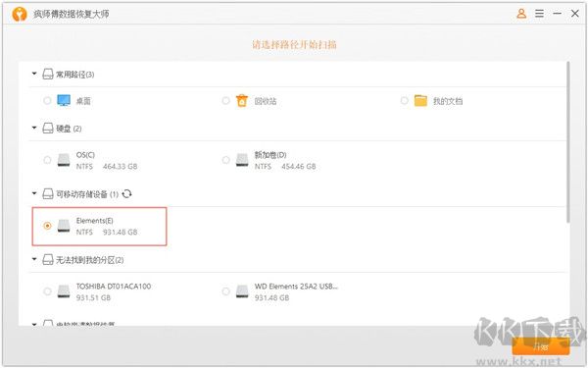This screenshot has height=368, width=588.
Task: Click the vertical scrollbar thumb
Action: click(x=568, y=142)
